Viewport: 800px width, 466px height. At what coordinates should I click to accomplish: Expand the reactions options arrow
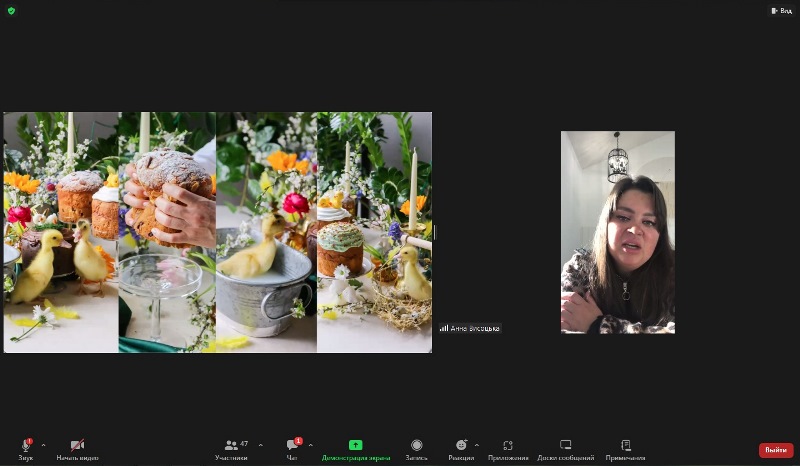[477, 445]
